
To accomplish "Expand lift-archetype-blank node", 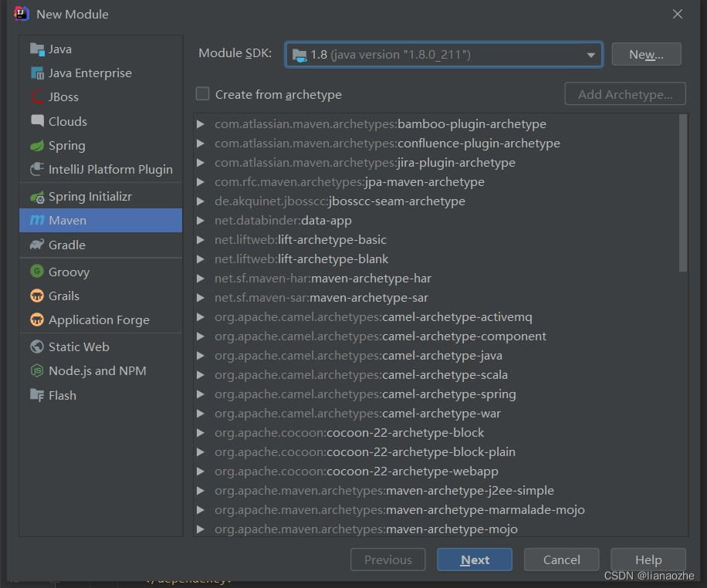I will (x=201, y=259).
